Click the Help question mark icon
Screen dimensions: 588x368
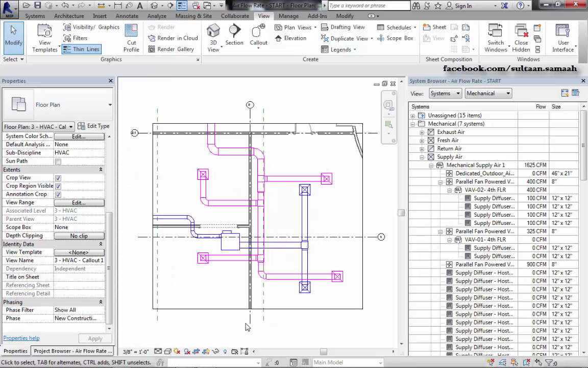pos(520,6)
